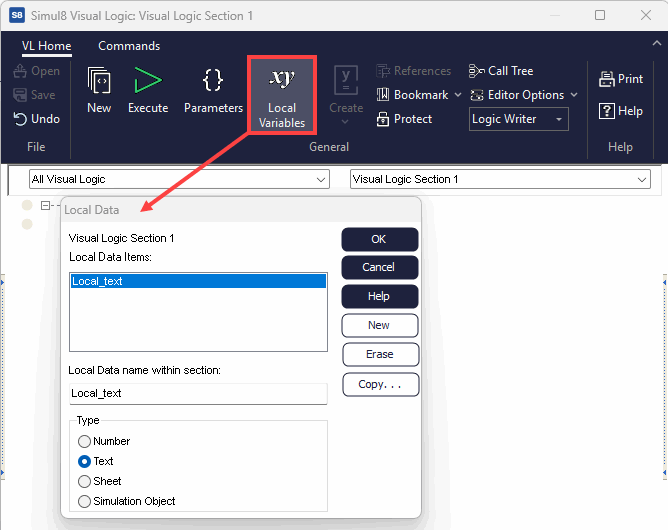The width and height of the screenshot is (668, 530).
Task: Maximize the Visual Logic window
Action: point(600,15)
